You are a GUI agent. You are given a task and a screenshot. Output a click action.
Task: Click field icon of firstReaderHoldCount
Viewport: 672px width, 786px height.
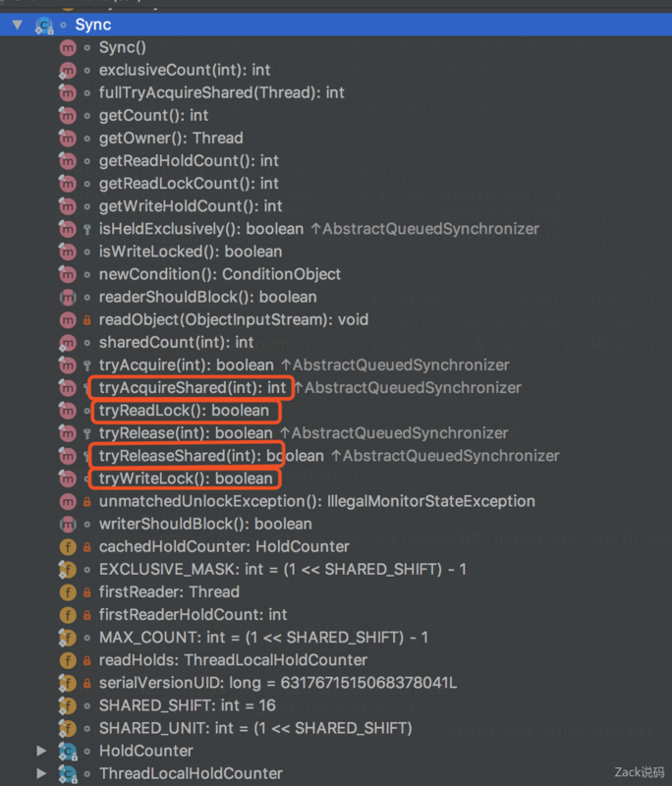tap(68, 615)
